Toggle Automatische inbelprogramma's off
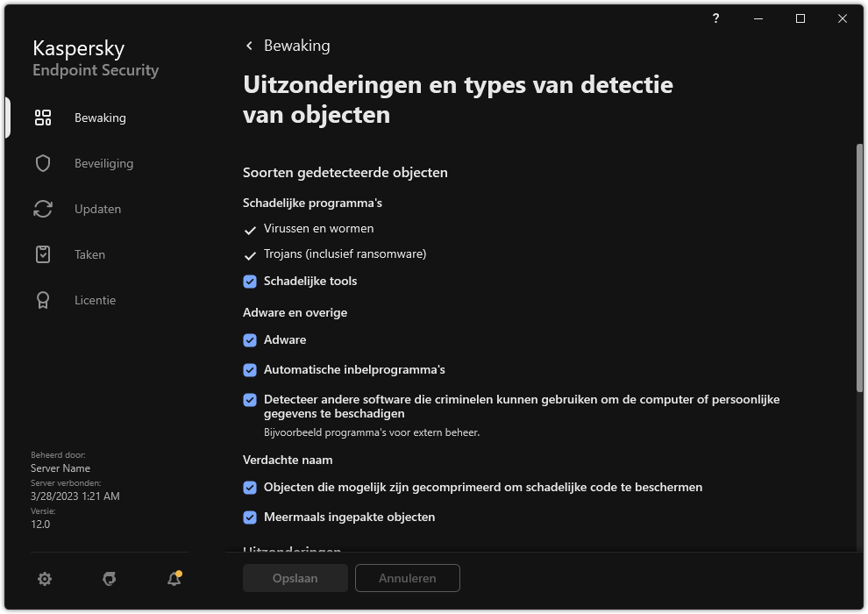The height and width of the screenshot is (614, 868). 250,369
